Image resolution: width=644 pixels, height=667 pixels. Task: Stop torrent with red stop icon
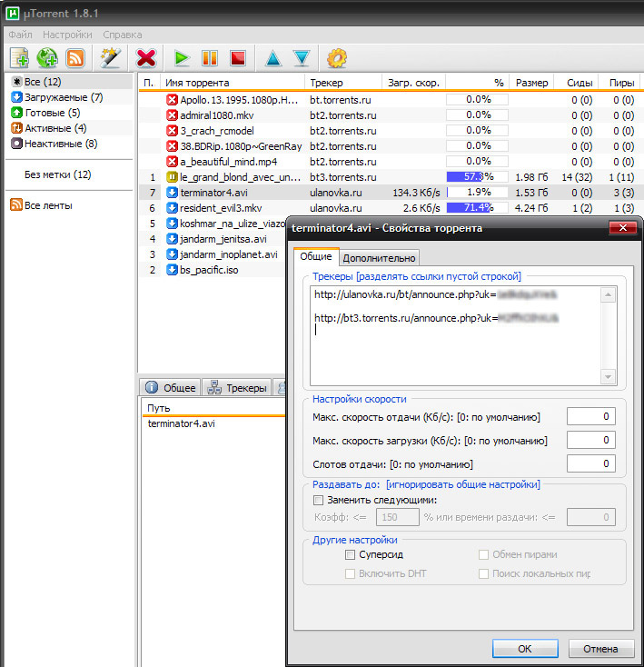tap(238, 58)
